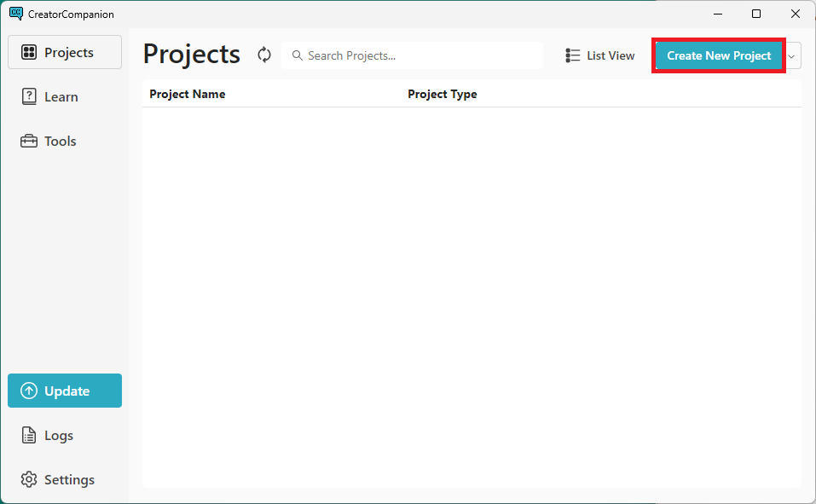Focus the Search Projects text field
The image size is (816, 504).
pyautogui.click(x=418, y=55)
